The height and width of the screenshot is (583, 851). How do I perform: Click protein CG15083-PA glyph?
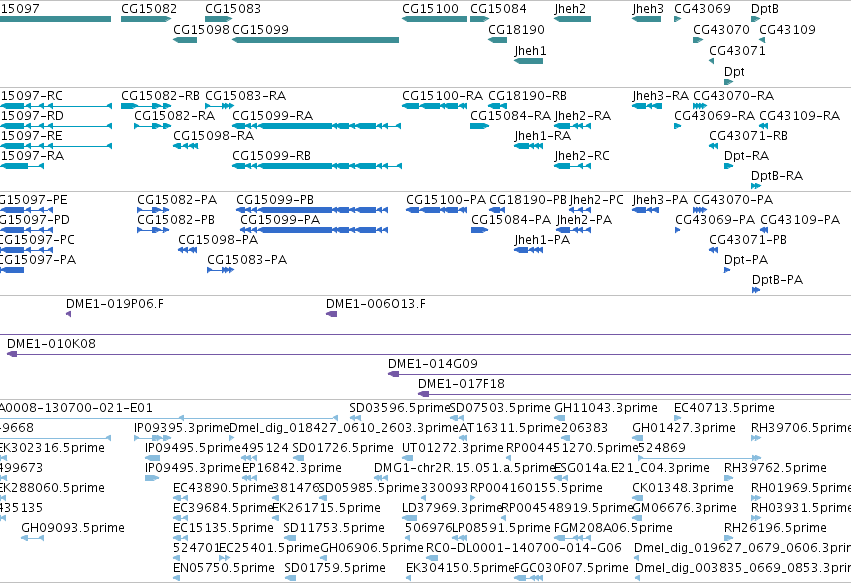point(220,270)
